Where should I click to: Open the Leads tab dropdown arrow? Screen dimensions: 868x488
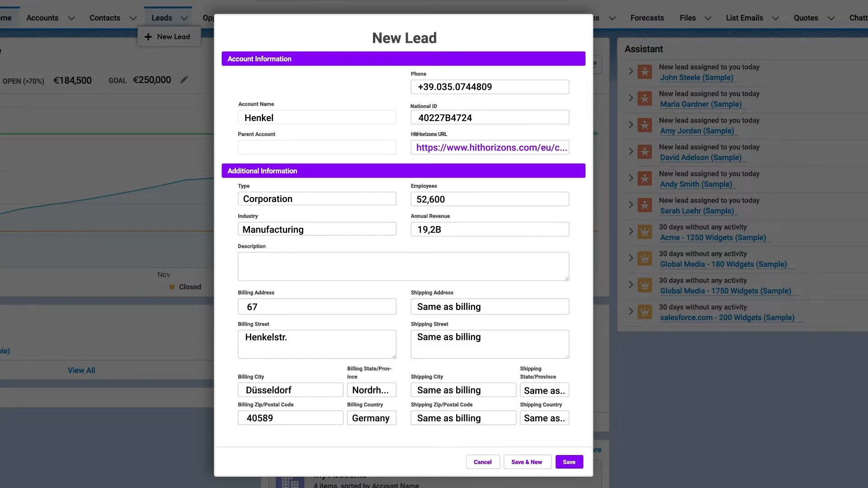click(184, 18)
